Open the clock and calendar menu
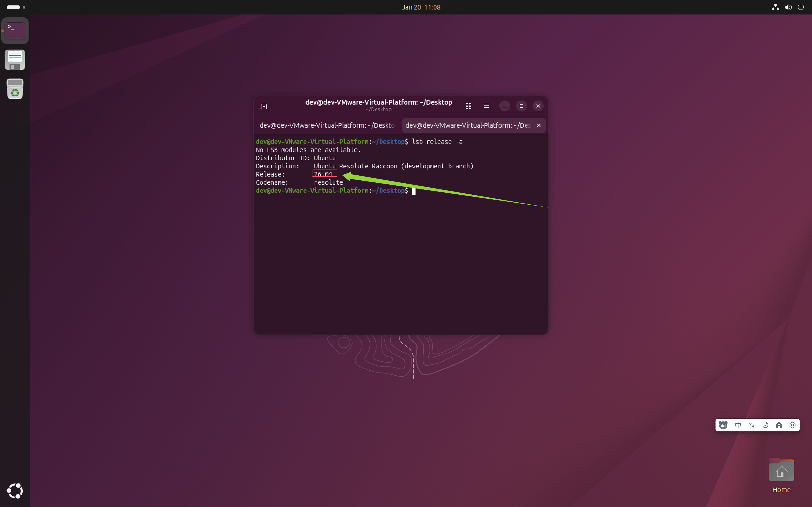Image resolution: width=812 pixels, height=507 pixels. tap(421, 7)
